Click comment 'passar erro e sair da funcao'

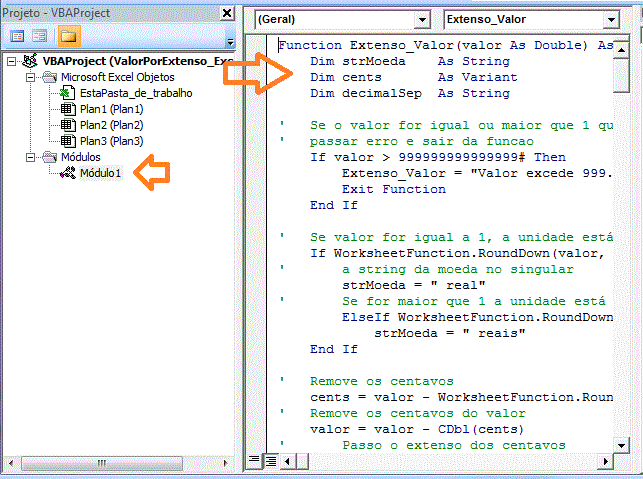(422, 141)
